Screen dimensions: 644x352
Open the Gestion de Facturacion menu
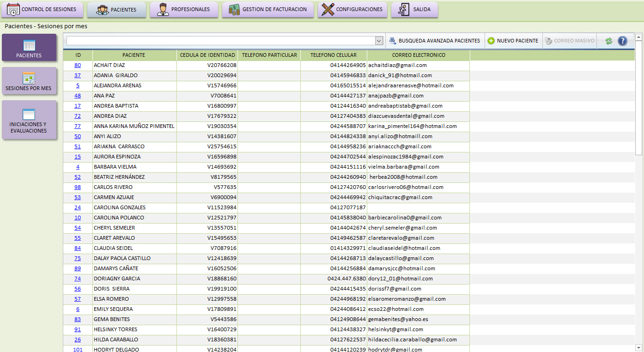tap(267, 10)
